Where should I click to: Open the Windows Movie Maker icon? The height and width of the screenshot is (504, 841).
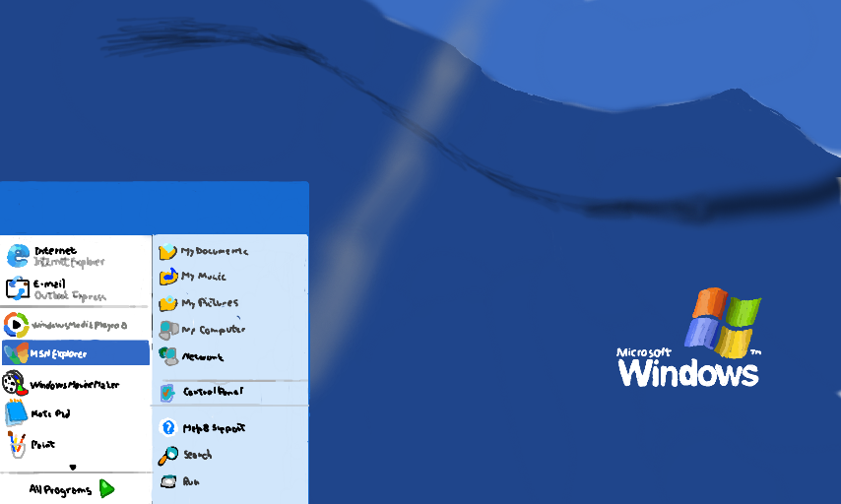click(x=15, y=383)
